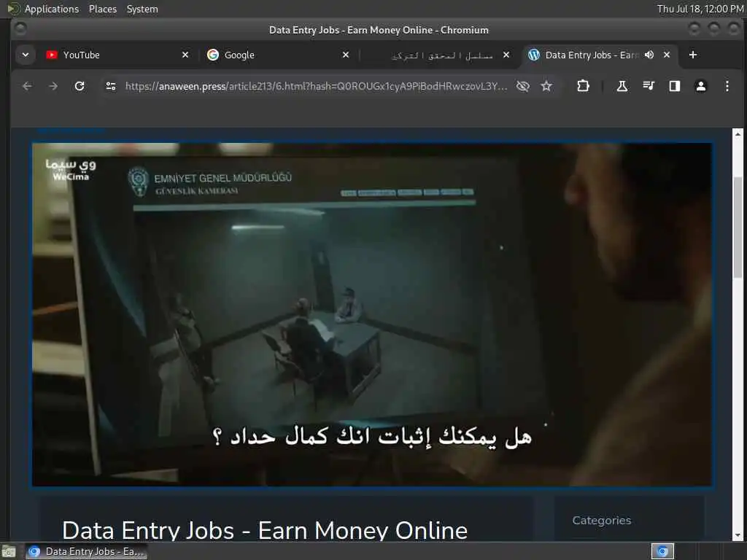Select the Data Entry Jobs tab
747x560 pixels.
[591, 55]
